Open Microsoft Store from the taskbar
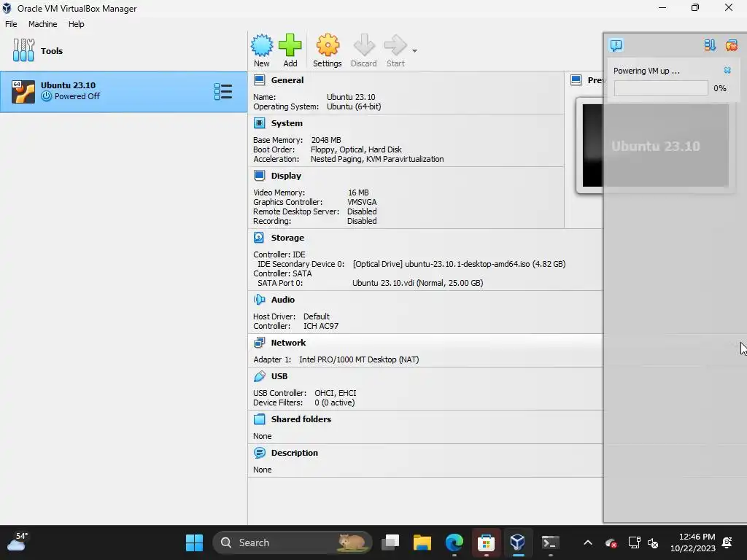747x560 pixels. 486,542
